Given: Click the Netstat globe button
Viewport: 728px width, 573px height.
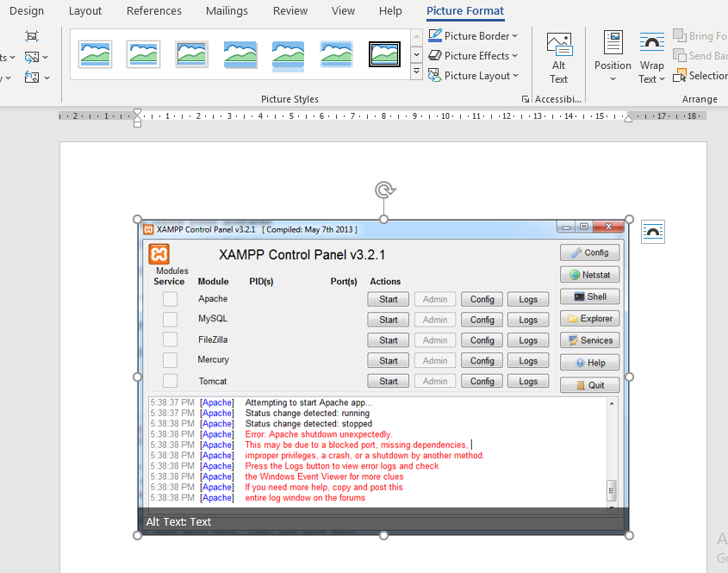Looking at the screenshot, I should tap(589, 275).
